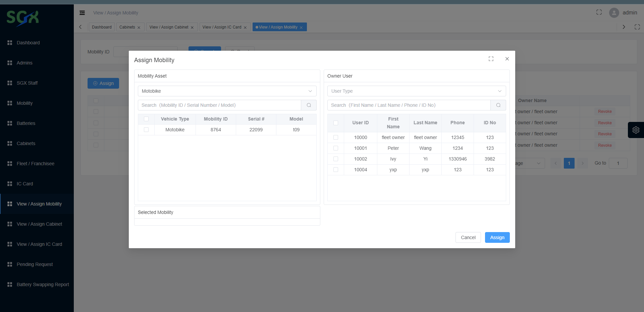Enter fullscreen using header fullscreen icon
Image resolution: width=644 pixels, height=312 pixels.
[599, 12]
